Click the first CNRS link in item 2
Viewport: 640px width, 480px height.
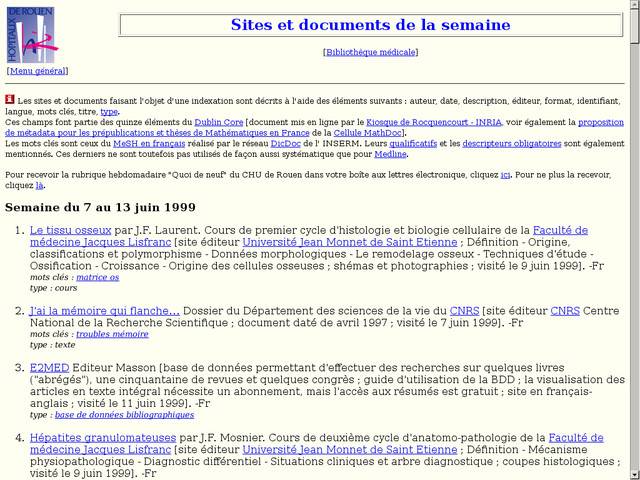pos(464,311)
